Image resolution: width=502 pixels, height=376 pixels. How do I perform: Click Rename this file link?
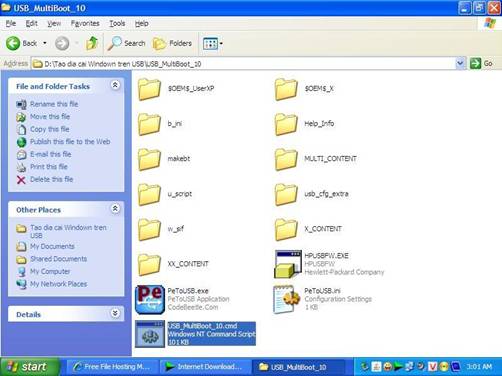(x=54, y=104)
